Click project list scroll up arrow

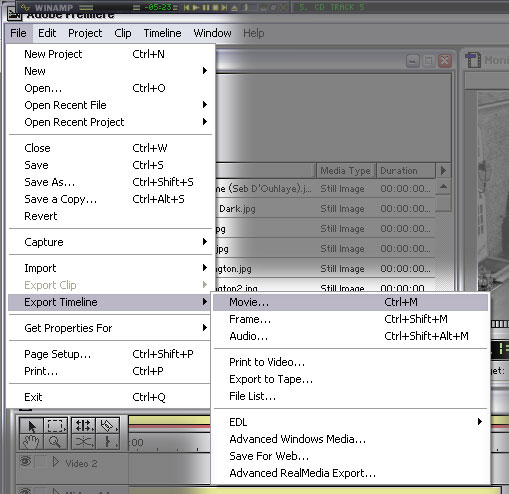click(x=443, y=187)
